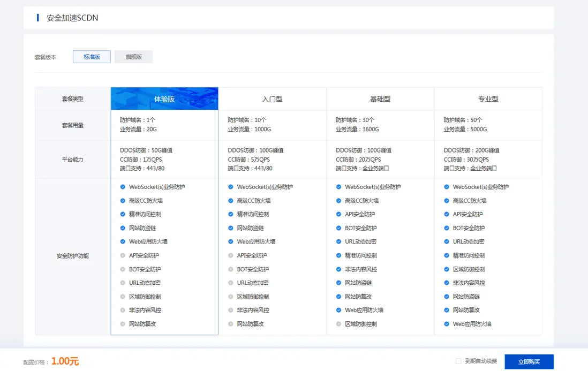
Task: Click the 套餐版本 label
Action: [46, 57]
